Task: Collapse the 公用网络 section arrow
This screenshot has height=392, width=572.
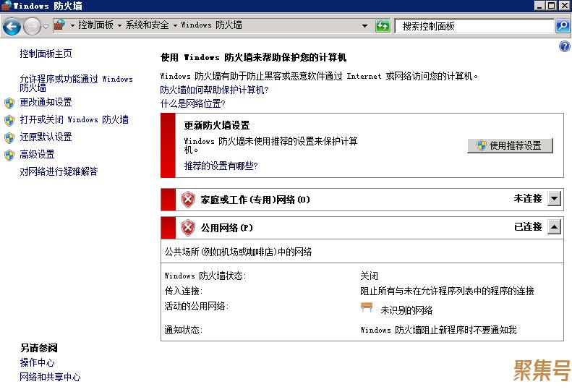Action: click(554, 227)
